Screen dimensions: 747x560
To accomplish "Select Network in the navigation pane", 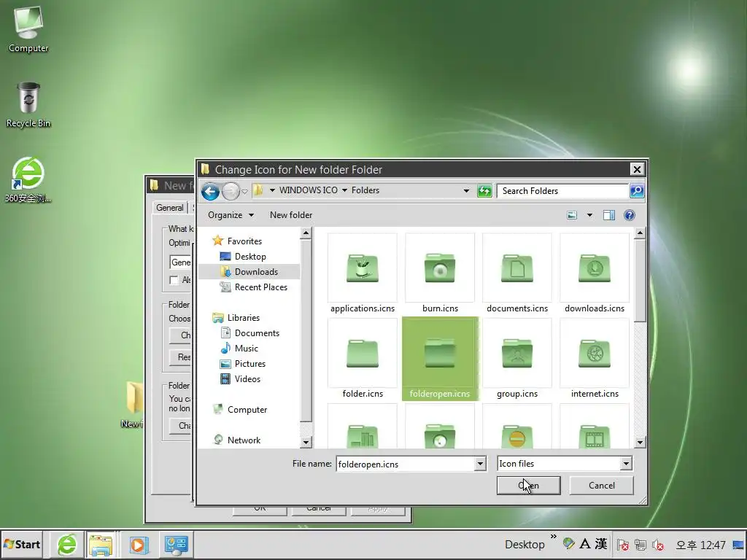I will [244, 440].
